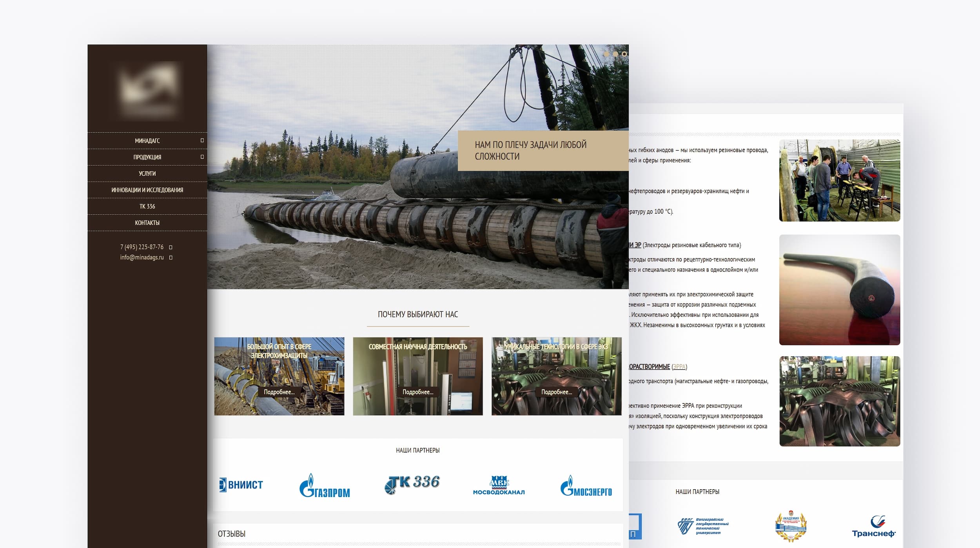Click the ОРАСТВОРИМЫЕ underlined heading in back window

(x=649, y=367)
